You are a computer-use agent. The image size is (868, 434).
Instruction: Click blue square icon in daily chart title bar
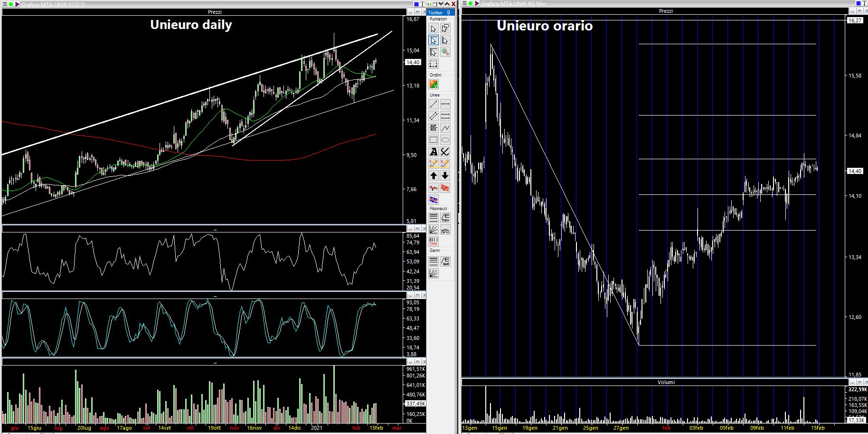tap(416, 4)
